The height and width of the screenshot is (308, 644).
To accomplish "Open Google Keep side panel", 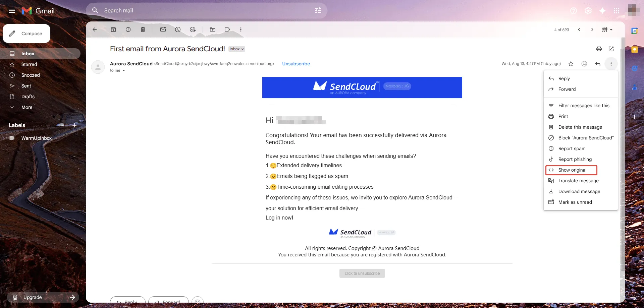I will coord(635,50).
